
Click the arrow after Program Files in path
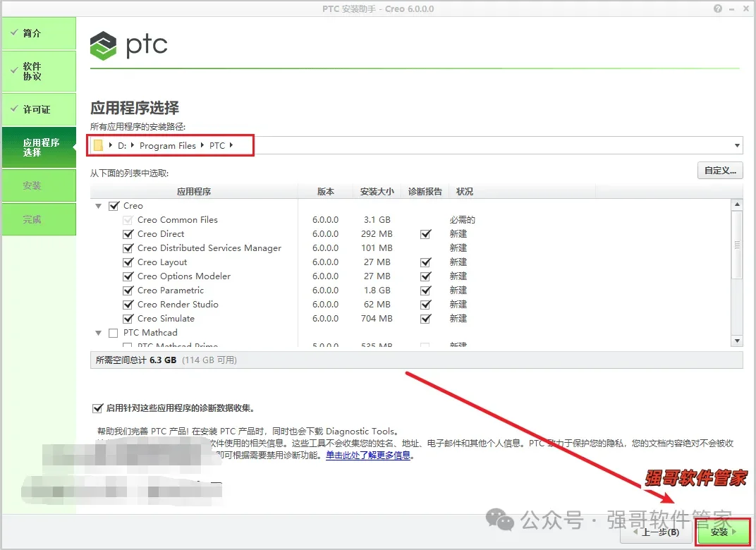pos(202,145)
